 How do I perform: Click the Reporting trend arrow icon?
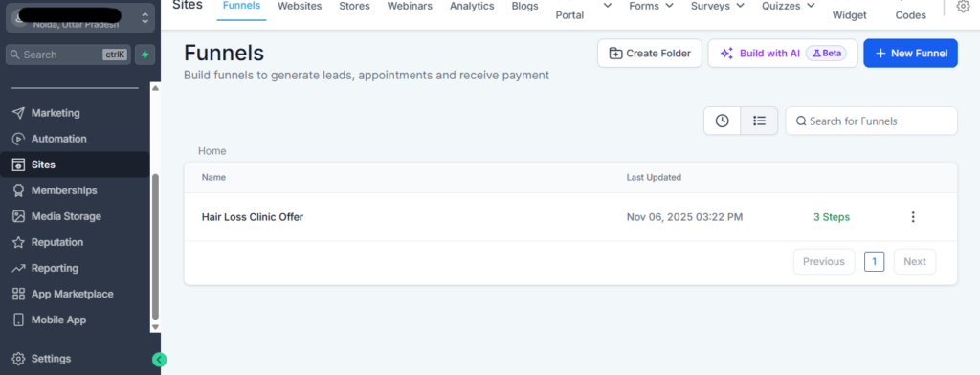[x=19, y=268]
